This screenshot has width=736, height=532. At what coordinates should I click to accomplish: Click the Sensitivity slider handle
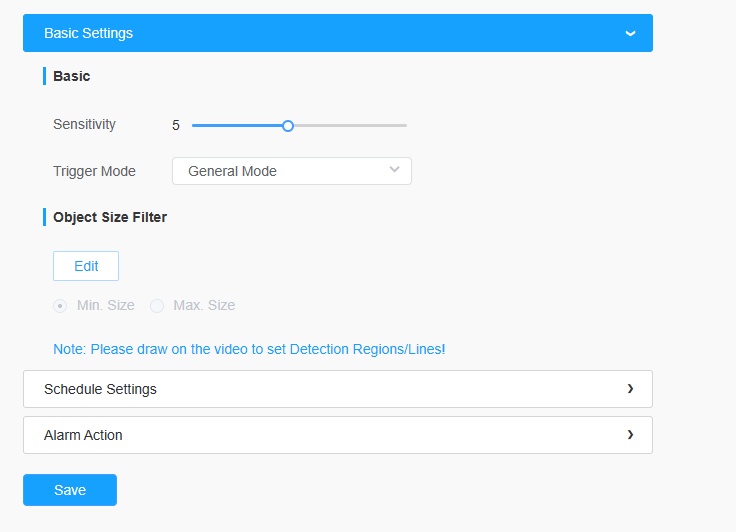click(288, 126)
